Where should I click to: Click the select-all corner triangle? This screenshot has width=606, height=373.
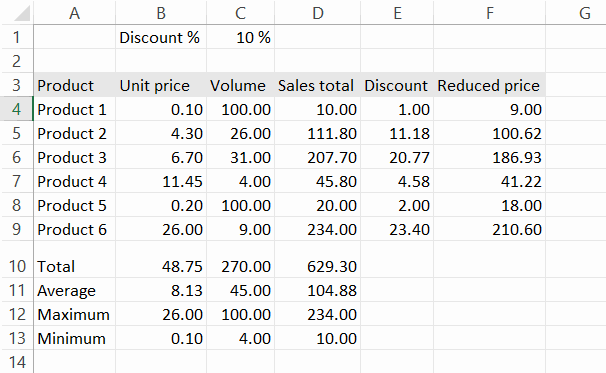pyautogui.click(x=22, y=14)
